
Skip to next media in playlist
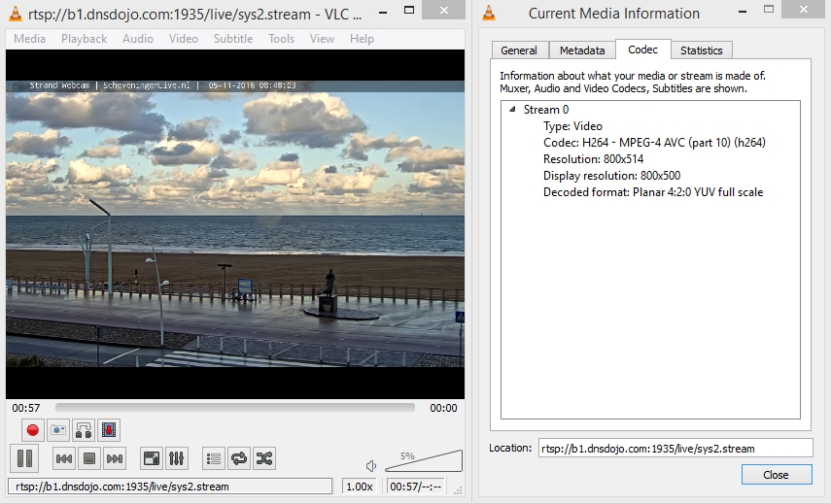115,458
